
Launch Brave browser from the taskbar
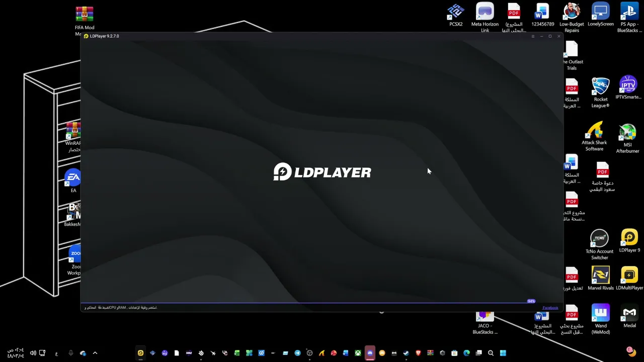418,353
